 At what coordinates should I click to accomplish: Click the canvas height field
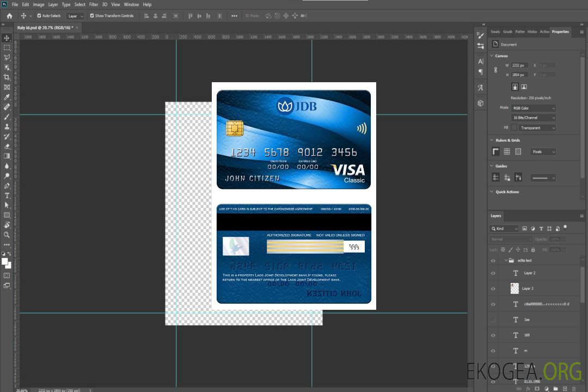click(519, 75)
